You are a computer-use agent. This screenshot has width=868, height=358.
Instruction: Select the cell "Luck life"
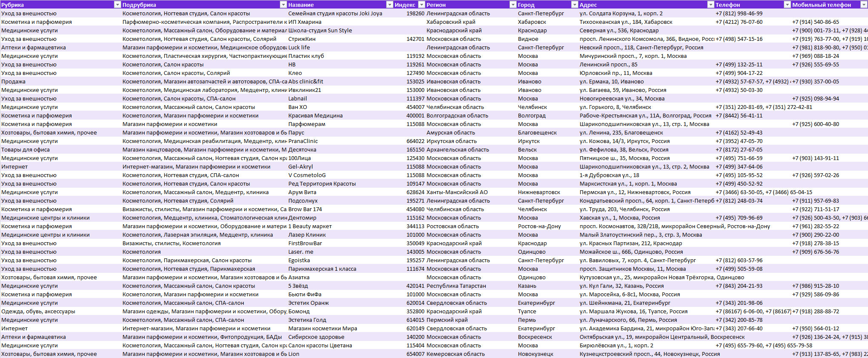340,47
